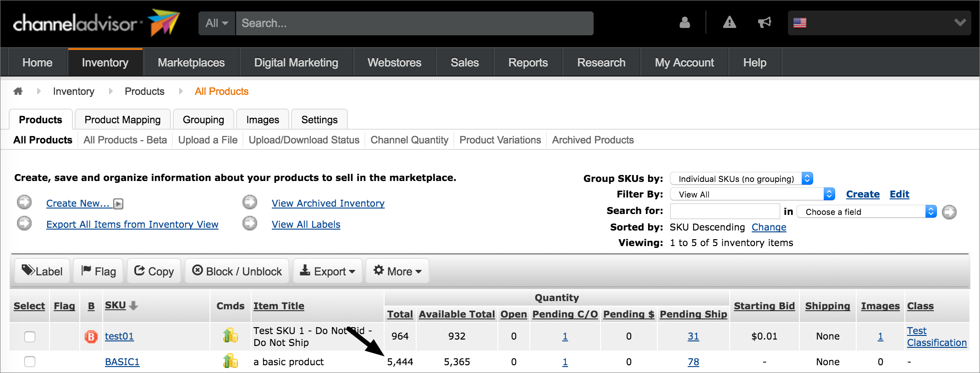Image resolution: width=980 pixels, height=373 pixels.
Task: Open the My Account menu
Action: (x=684, y=63)
